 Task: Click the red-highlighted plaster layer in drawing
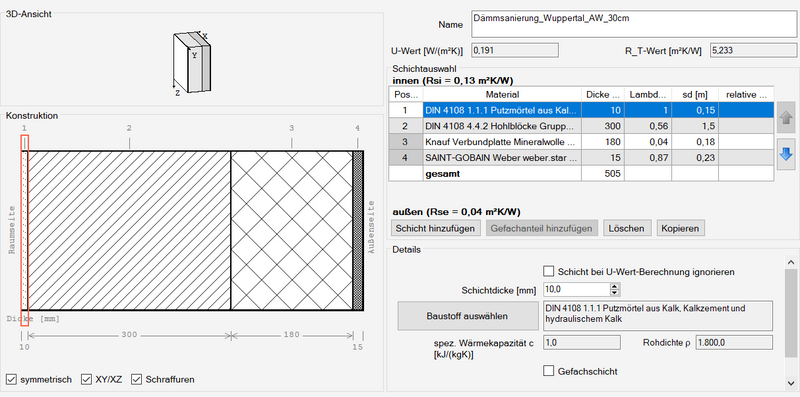[24, 230]
